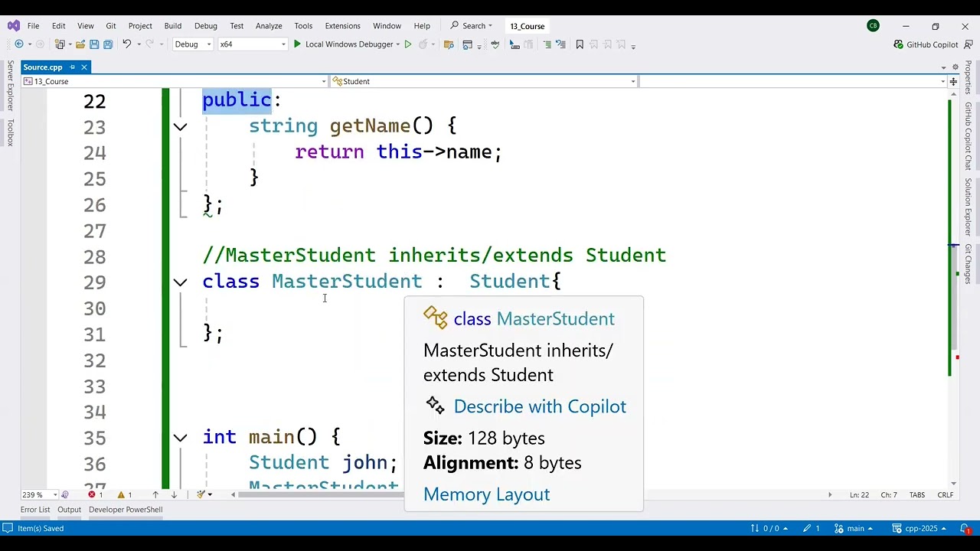Toggle a bookmark with the bookmark icon
980x551 pixels.
click(580, 44)
